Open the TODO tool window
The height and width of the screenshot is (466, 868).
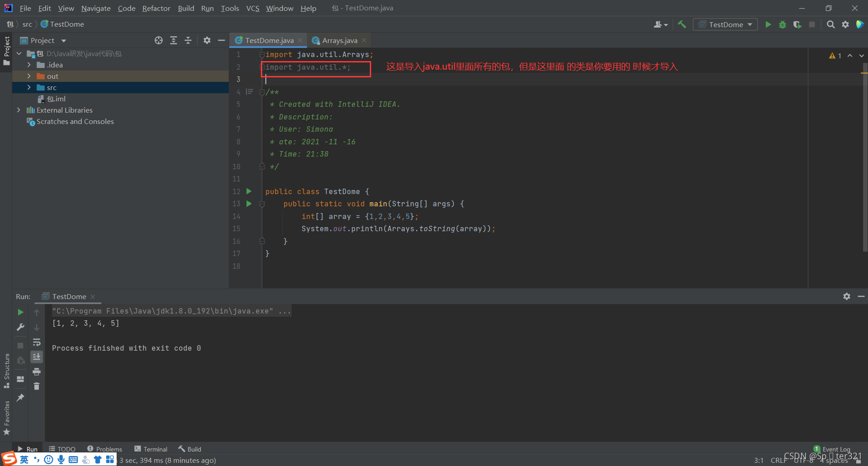(62, 449)
